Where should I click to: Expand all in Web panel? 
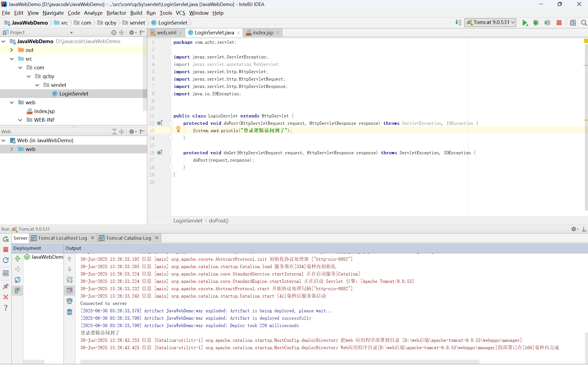click(114, 132)
